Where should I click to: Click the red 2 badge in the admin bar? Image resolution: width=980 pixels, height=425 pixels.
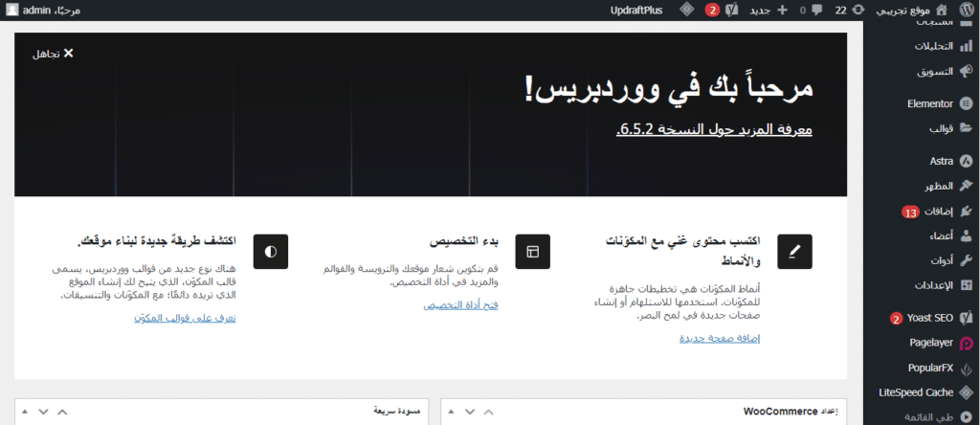point(712,11)
